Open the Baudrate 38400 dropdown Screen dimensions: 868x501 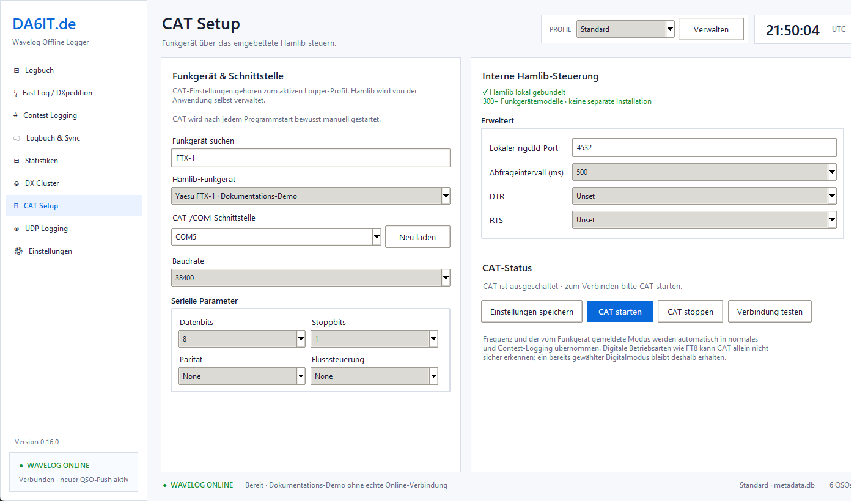click(311, 278)
